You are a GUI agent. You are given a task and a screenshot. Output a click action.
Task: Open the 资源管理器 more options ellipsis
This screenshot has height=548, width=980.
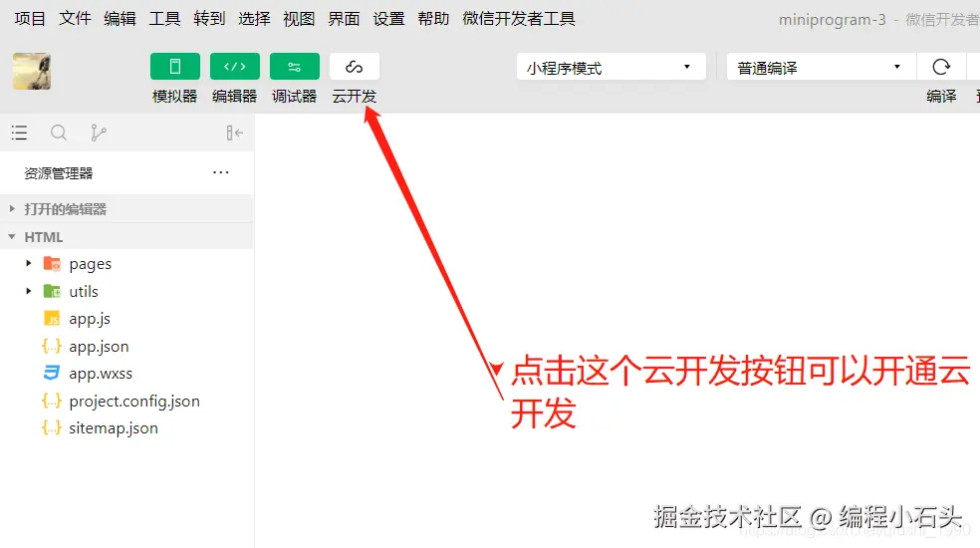pyautogui.click(x=221, y=172)
